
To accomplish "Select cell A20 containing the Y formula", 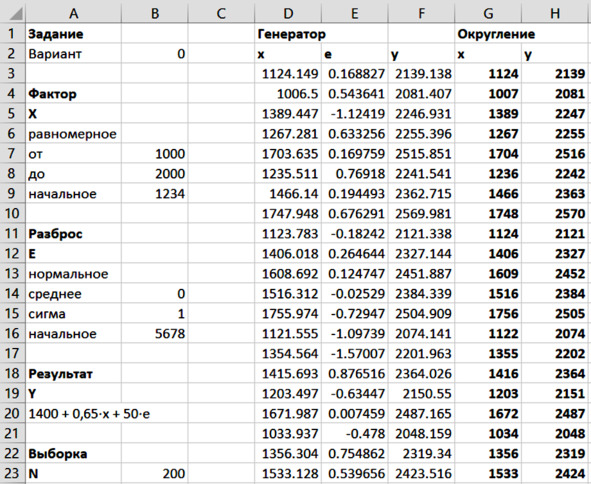I will tap(73, 414).
